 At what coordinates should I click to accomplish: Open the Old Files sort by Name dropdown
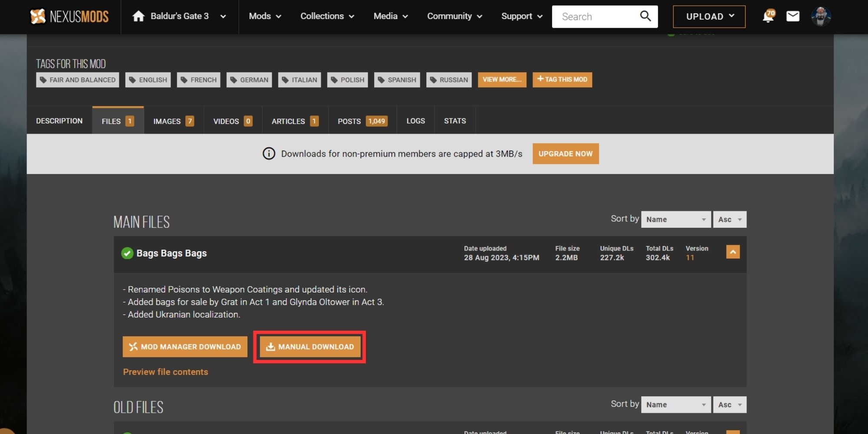[676, 404]
